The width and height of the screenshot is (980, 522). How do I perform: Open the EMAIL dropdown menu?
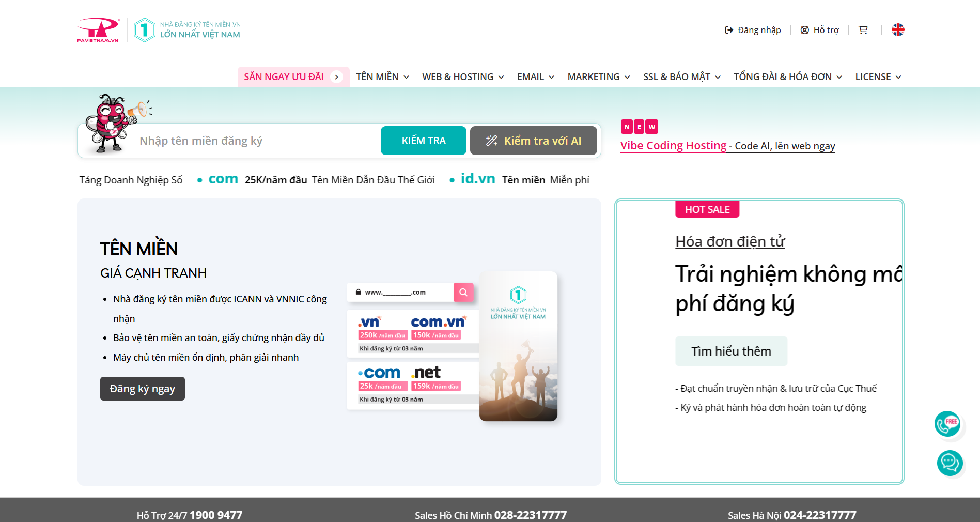point(536,77)
